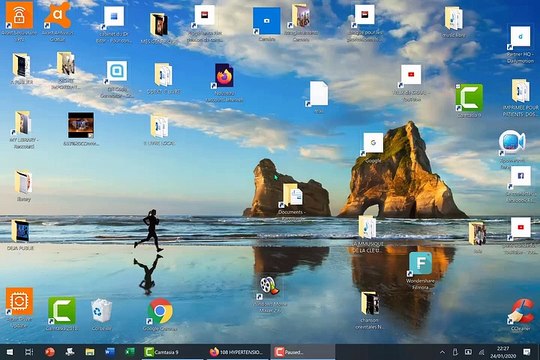
Task: Open the 'library' folder on the left
Action: [23, 182]
